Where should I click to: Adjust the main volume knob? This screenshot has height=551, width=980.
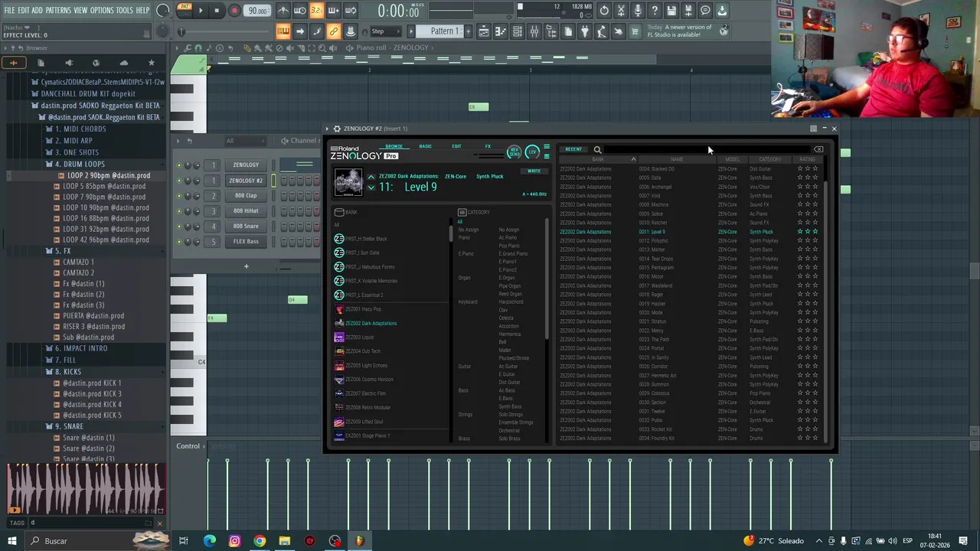point(162,11)
